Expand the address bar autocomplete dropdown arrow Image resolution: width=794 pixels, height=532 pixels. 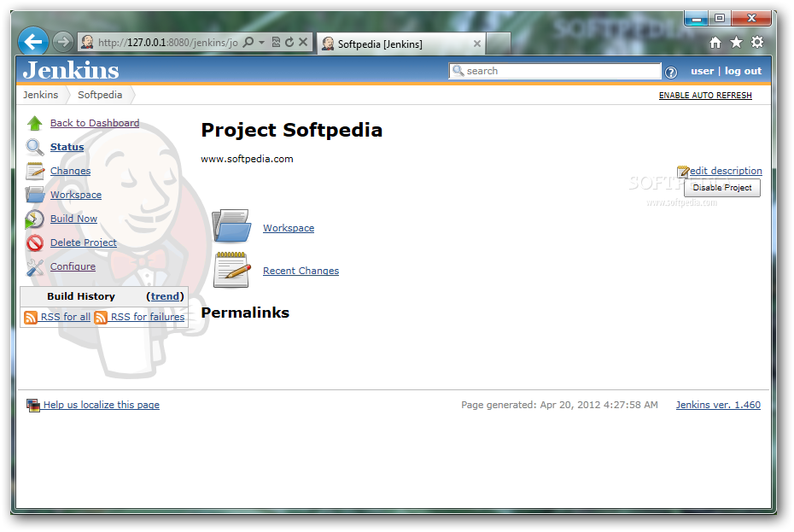(262, 43)
